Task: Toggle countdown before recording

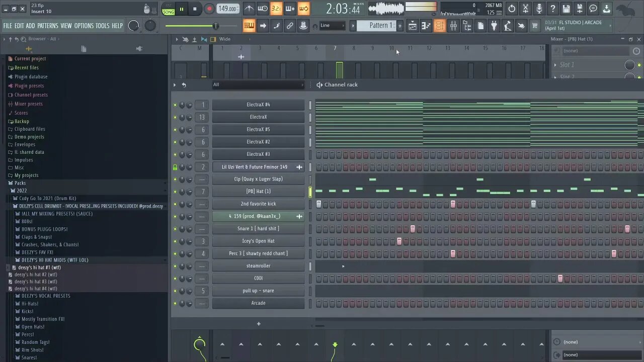Action: pos(276,9)
